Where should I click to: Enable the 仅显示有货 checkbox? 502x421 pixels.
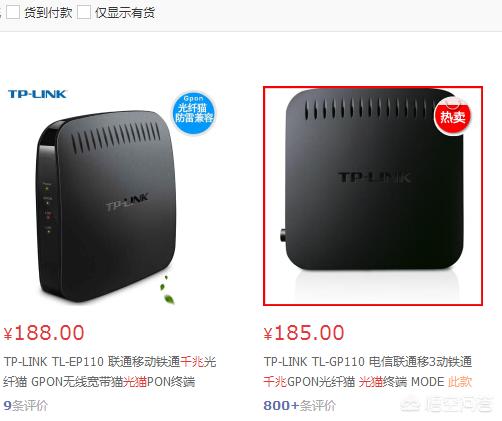[x=84, y=12]
